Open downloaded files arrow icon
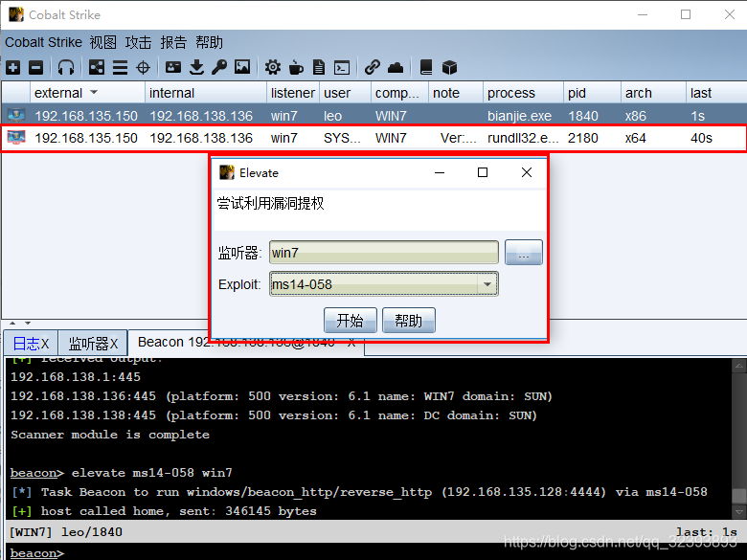This screenshot has height=560, width=747. [196, 68]
